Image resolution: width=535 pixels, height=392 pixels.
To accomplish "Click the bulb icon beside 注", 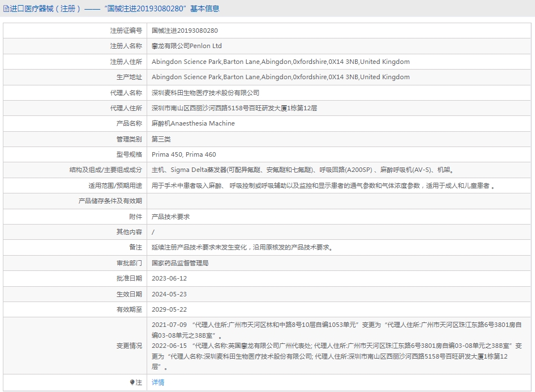I will (132, 382).
